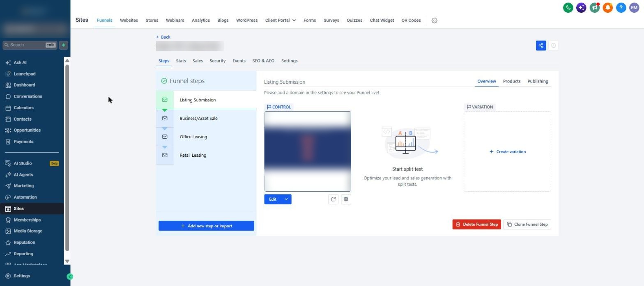
Task: Select the Retail Leasing envelope icon
Action: click(x=165, y=155)
